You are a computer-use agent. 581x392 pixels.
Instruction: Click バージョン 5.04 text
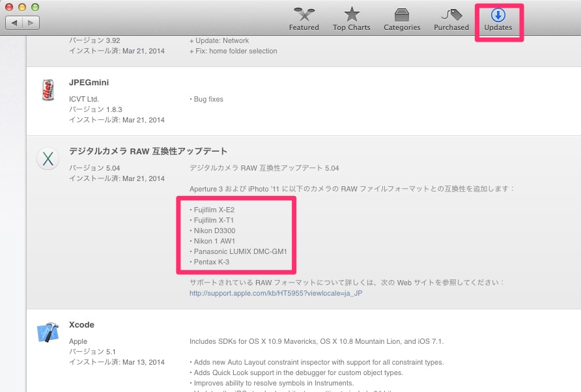tap(94, 168)
